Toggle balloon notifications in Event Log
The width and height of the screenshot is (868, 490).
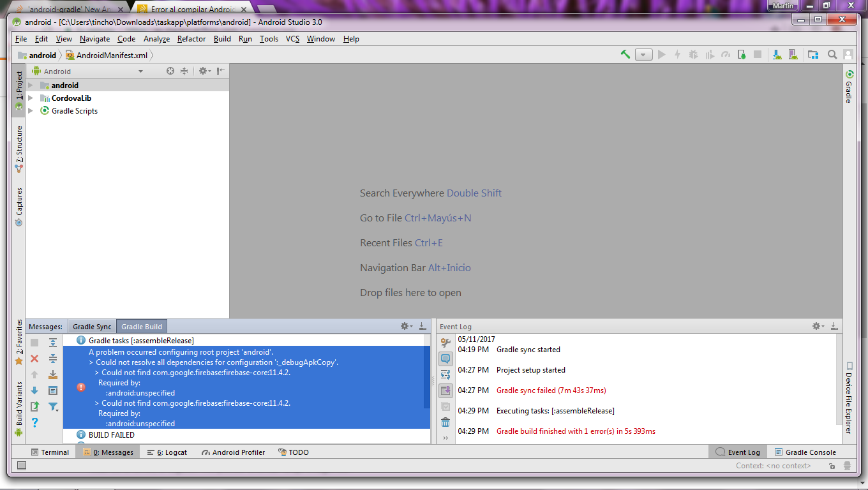[445, 359]
